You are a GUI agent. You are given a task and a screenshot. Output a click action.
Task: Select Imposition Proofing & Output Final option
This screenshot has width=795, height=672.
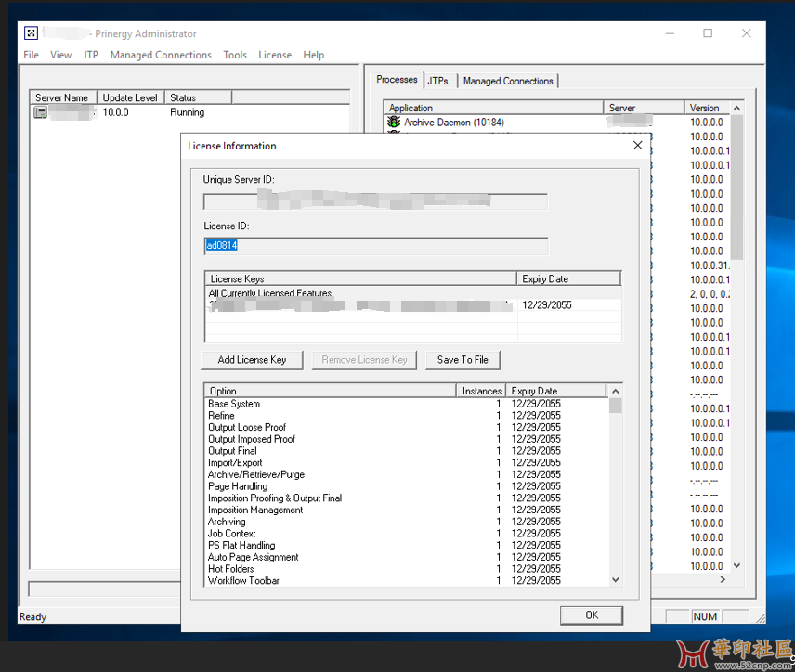[x=406, y=498]
